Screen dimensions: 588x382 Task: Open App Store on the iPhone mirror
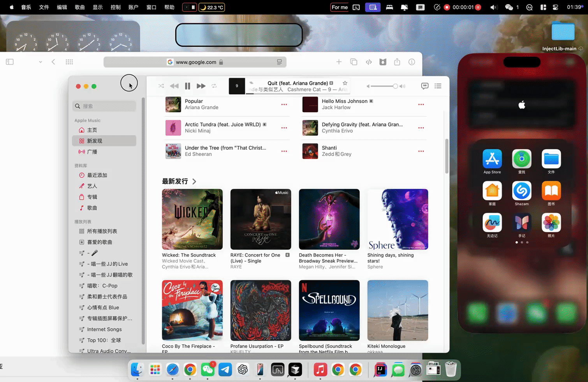[492, 159]
